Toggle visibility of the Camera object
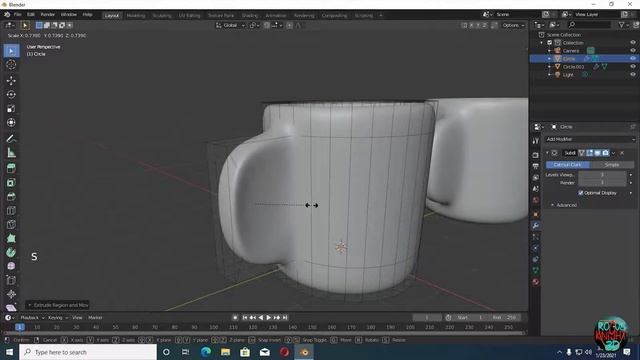This screenshot has height=360, width=640. coord(633,51)
